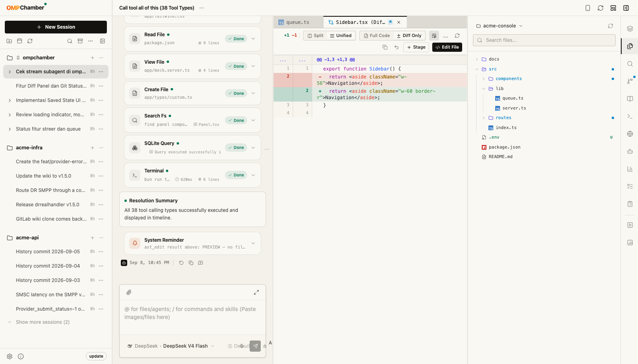Expand the System Reminder card
This screenshot has height=364, width=638.
(x=253, y=243)
